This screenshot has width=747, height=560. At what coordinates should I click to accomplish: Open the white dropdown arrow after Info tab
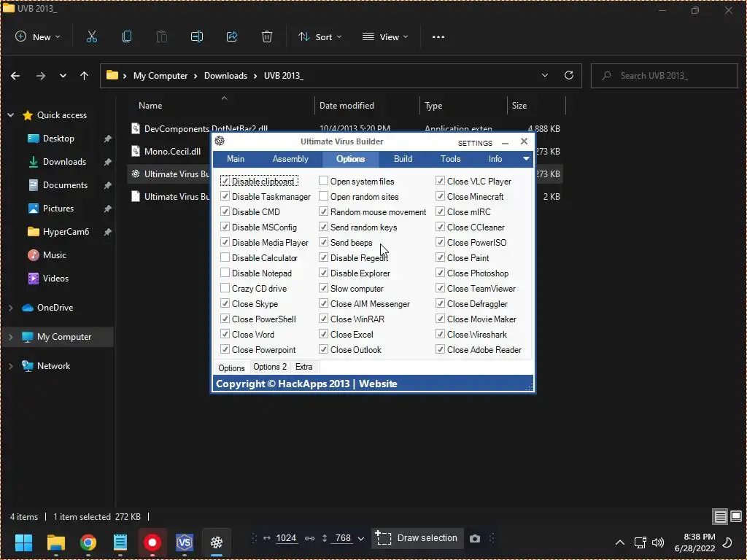click(x=526, y=158)
